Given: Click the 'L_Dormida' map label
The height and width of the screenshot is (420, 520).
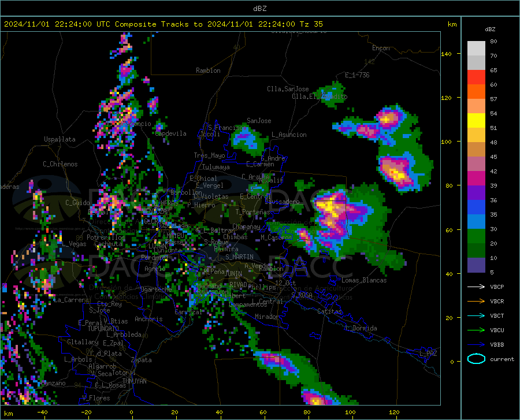Looking at the screenshot, I should pyautogui.click(x=361, y=328).
